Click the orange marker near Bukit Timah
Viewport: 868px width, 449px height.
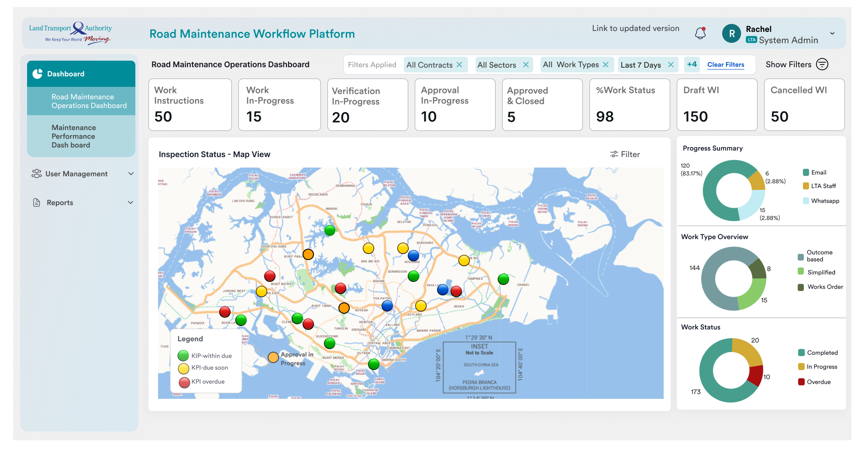(x=344, y=308)
